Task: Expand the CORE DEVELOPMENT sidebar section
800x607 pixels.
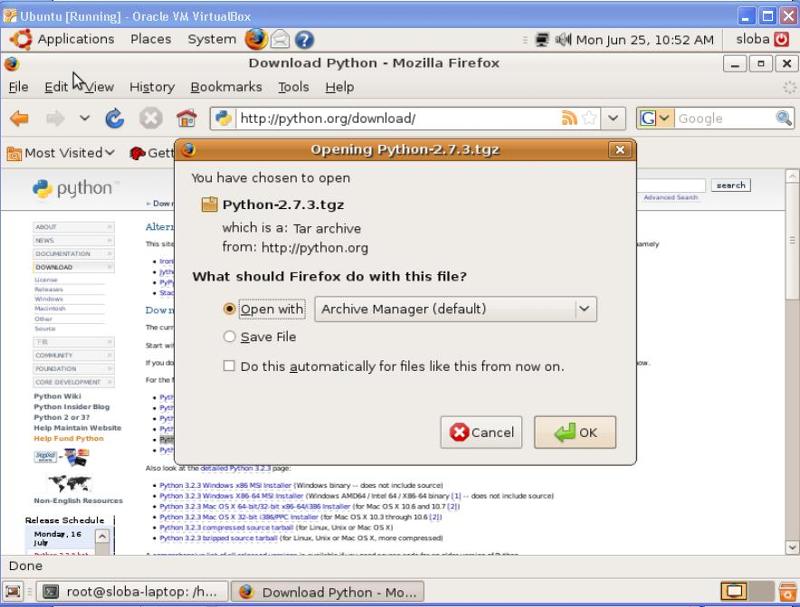Action: (73, 382)
